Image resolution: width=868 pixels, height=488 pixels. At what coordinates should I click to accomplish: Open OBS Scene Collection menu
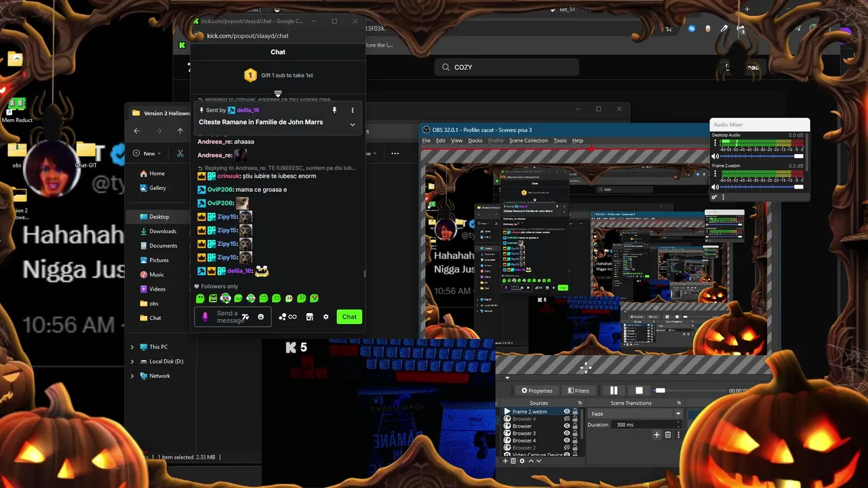[528, 140]
